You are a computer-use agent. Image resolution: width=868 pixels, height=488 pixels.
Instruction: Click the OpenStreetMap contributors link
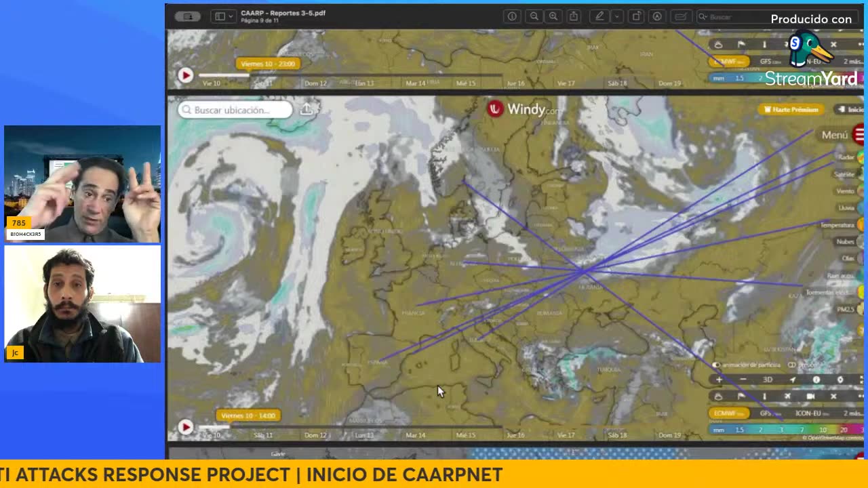[x=833, y=438]
